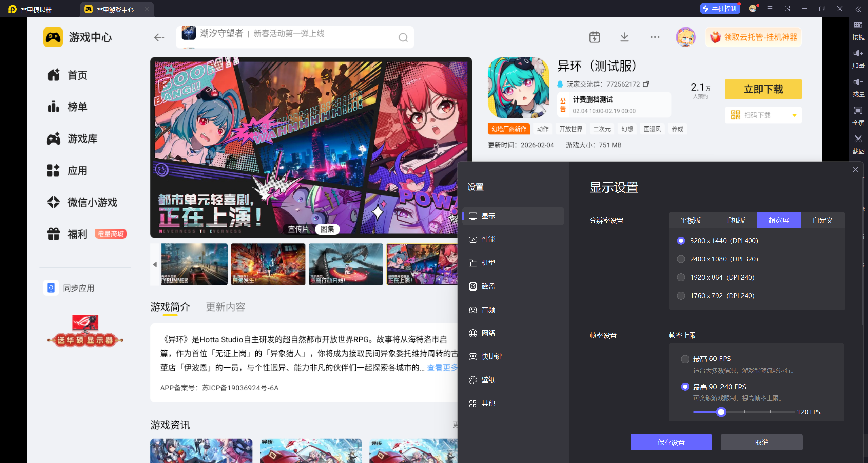This screenshot has width=868, height=463.
Task: Click the screenshot scissors icon
Action: pyautogui.click(x=858, y=139)
